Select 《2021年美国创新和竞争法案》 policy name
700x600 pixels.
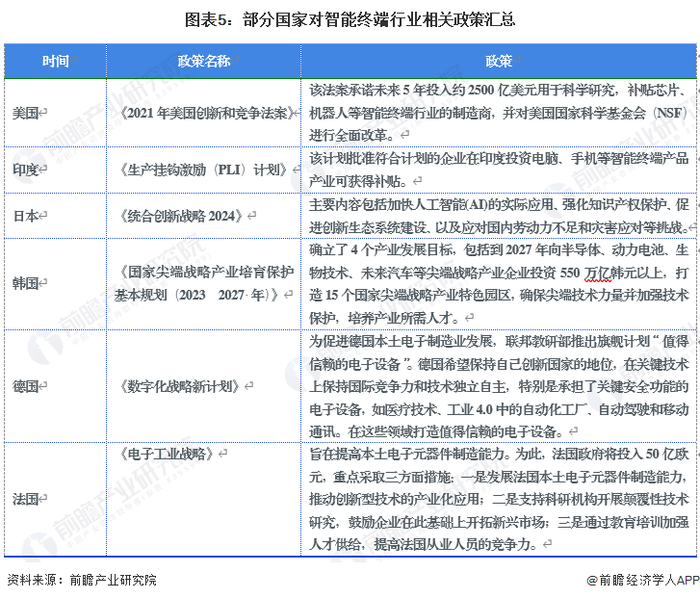tap(207, 113)
